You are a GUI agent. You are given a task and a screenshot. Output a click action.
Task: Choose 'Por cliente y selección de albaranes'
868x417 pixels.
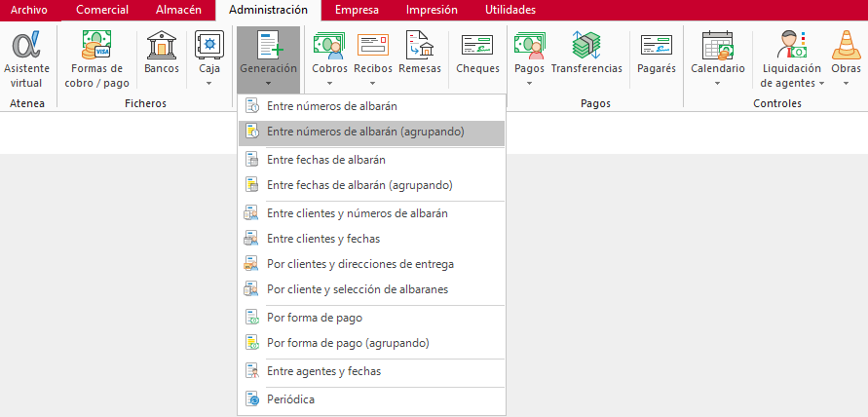tap(371, 289)
